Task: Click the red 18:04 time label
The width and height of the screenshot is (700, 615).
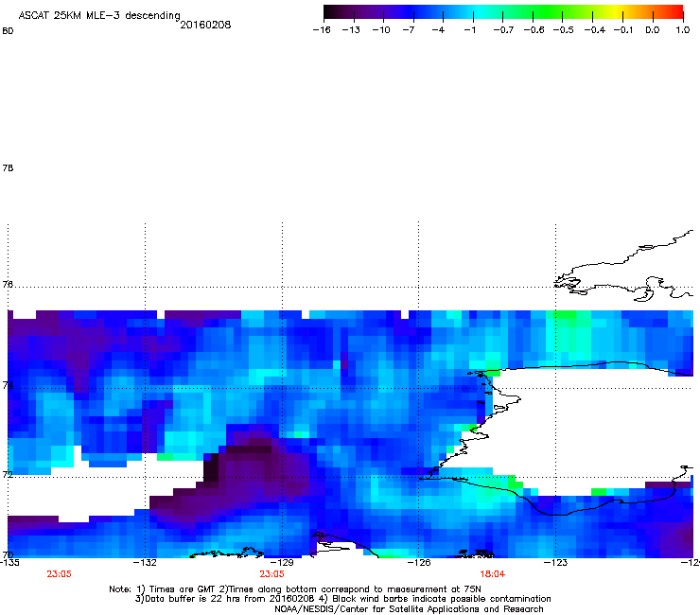Action: point(493,574)
